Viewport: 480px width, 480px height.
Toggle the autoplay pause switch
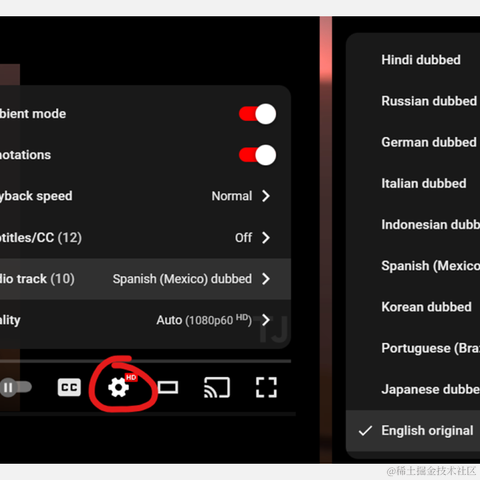(x=16, y=387)
